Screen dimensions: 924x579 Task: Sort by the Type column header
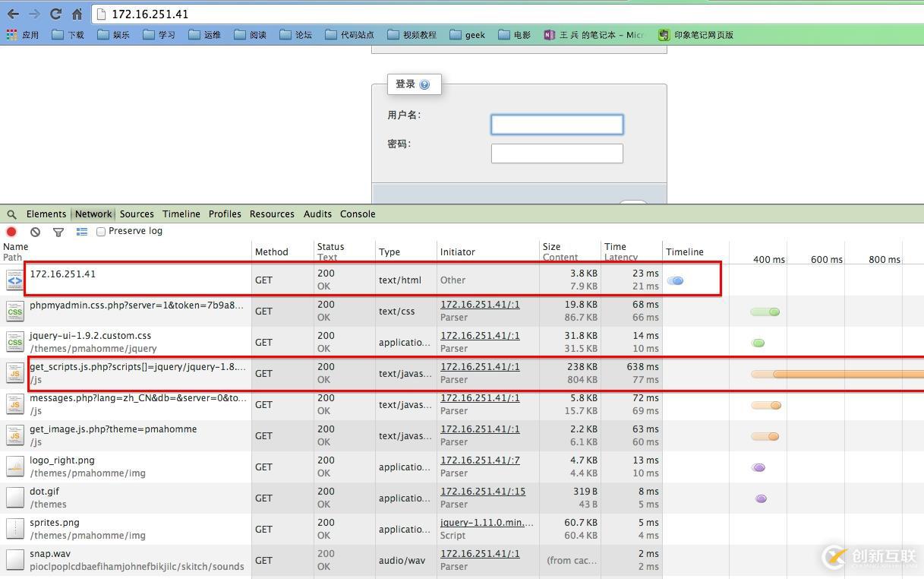(x=405, y=252)
